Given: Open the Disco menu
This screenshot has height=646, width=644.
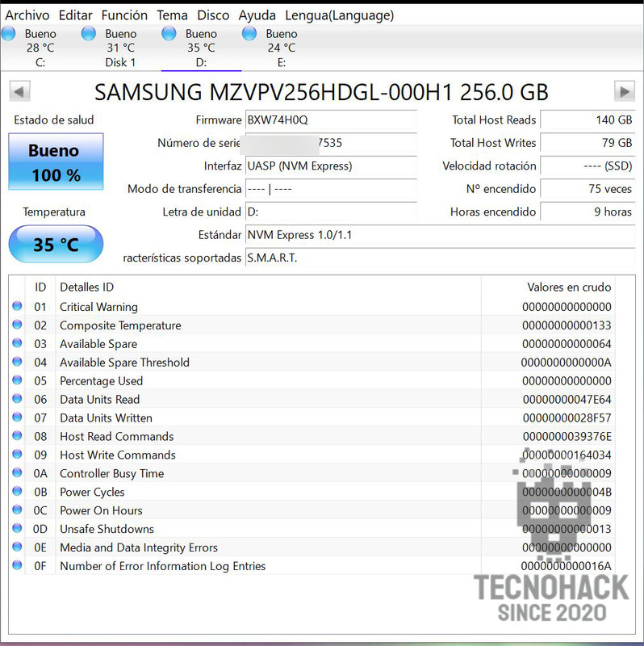Looking at the screenshot, I should (213, 15).
